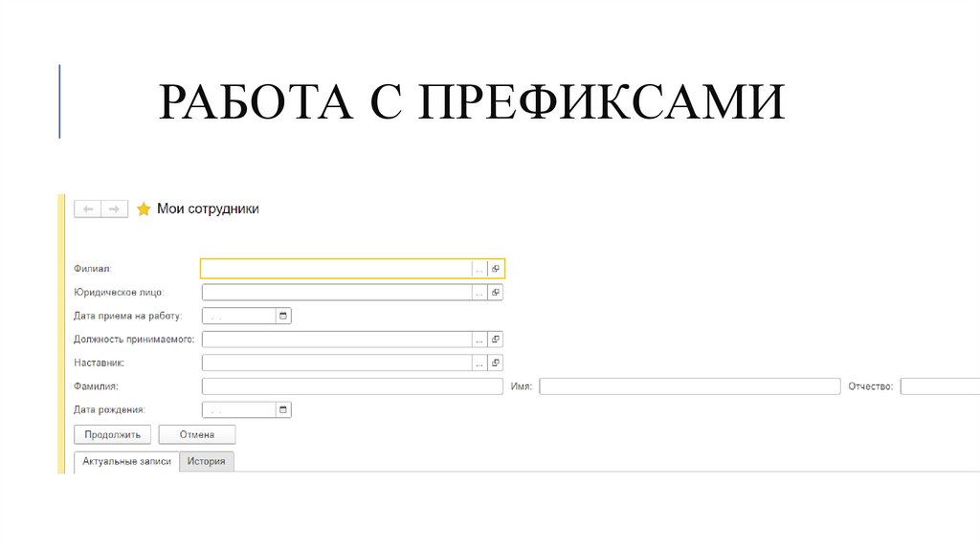The height and width of the screenshot is (549, 980).
Task: Open selection list for Наставник field
Action: pos(479,362)
